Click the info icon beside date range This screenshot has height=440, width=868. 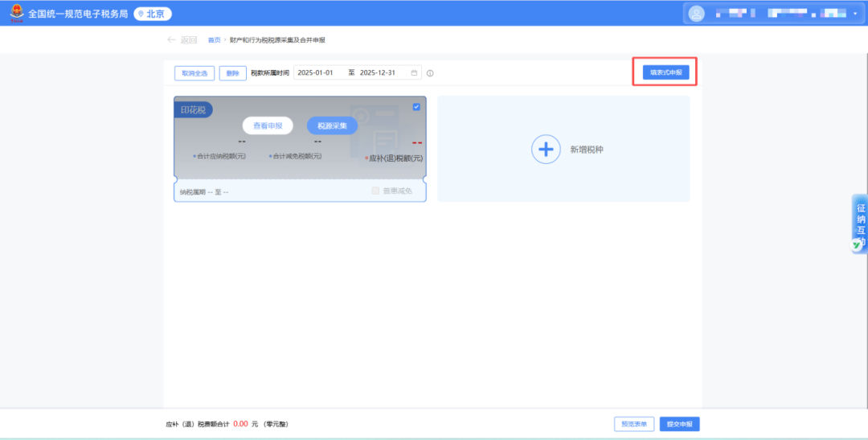(430, 73)
